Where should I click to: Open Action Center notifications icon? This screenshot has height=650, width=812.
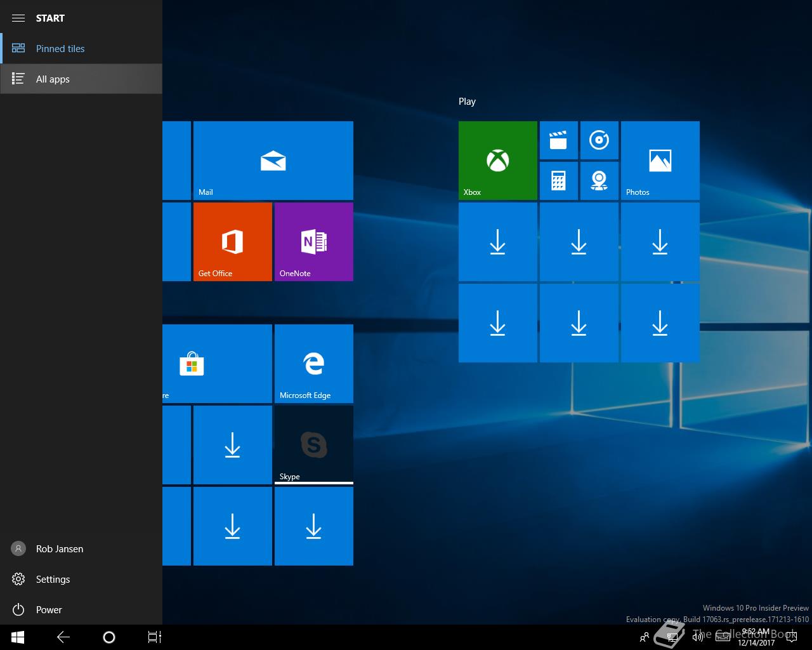coord(791,637)
